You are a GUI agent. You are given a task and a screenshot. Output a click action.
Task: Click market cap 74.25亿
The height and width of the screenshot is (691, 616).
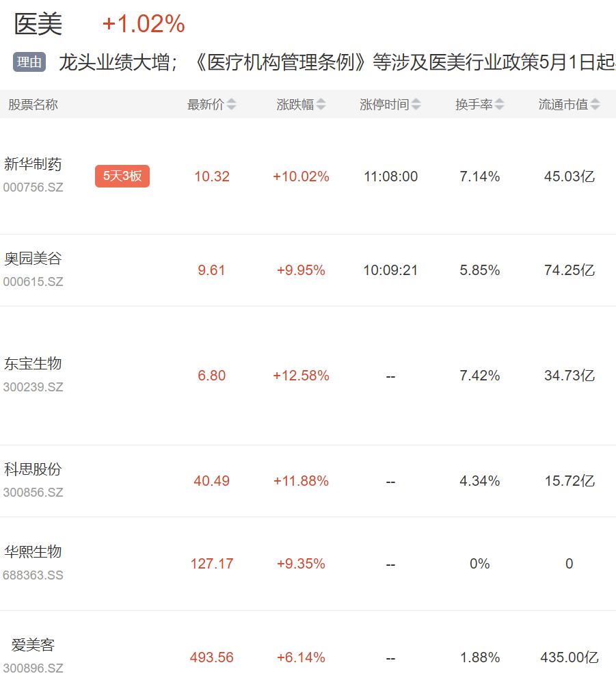[570, 270]
